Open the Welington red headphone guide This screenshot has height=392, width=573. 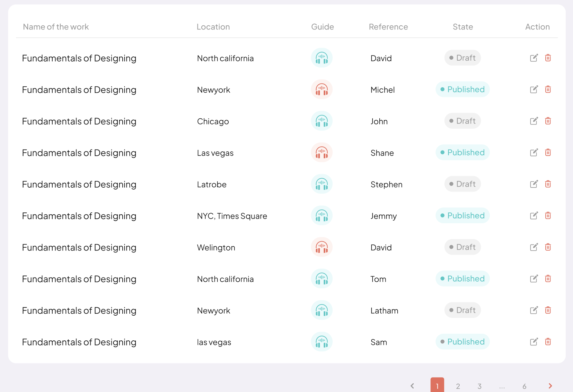(322, 247)
